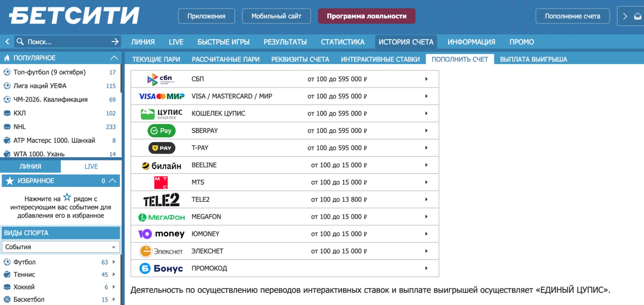This screenshot has height=305, width=644.
Task: Click the popular list scrollbar
Action: [121, 79]
